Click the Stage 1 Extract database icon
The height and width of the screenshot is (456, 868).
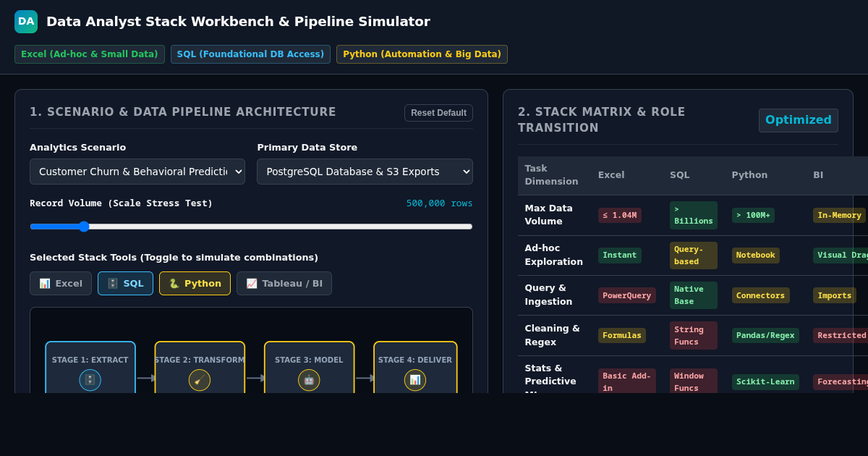click(90, 380)
